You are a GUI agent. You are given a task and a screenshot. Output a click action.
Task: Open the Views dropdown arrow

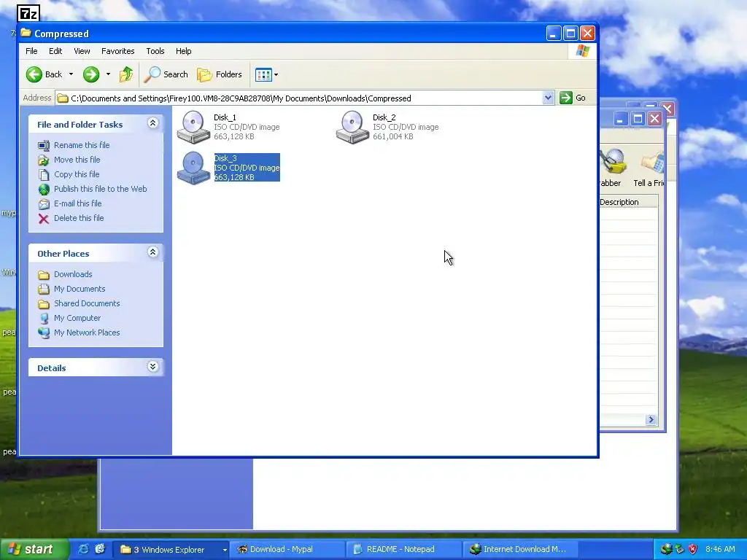276,75
